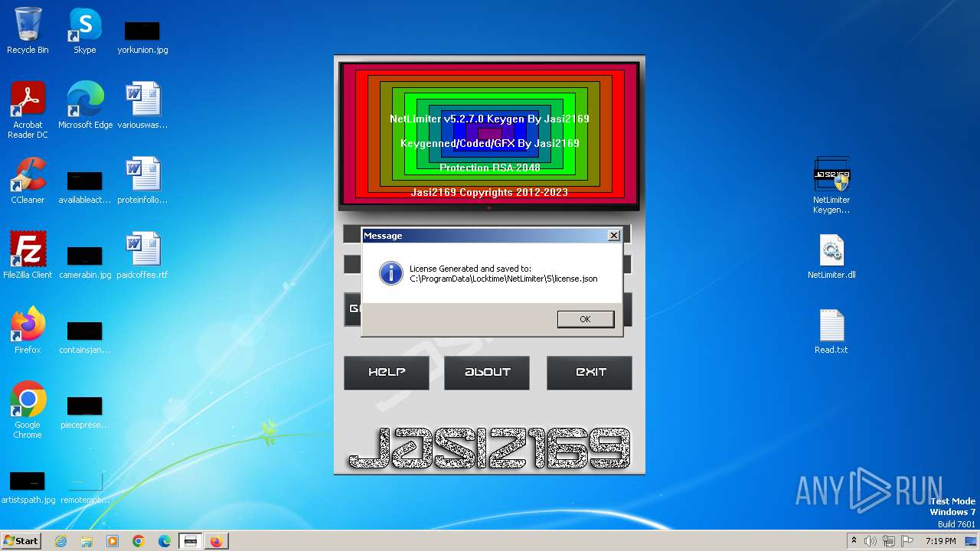Select the NetLimiter.dll file icon
The width and height of the screenshot is (980, 551).
(x=831, y=256)
